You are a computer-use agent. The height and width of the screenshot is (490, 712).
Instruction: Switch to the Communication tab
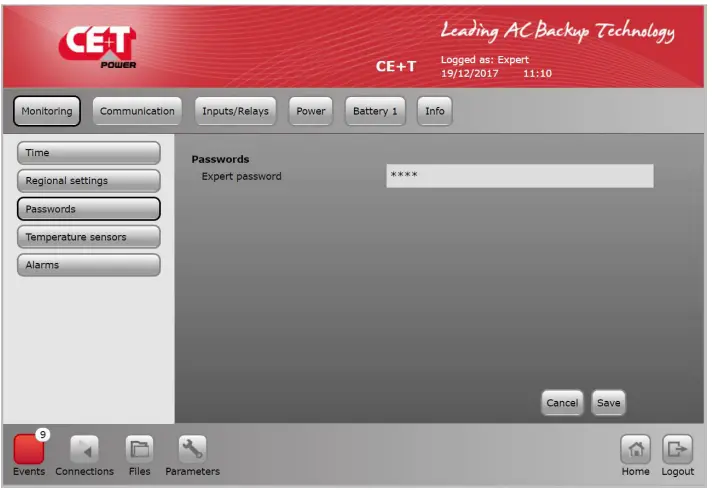tap(137, 111)
